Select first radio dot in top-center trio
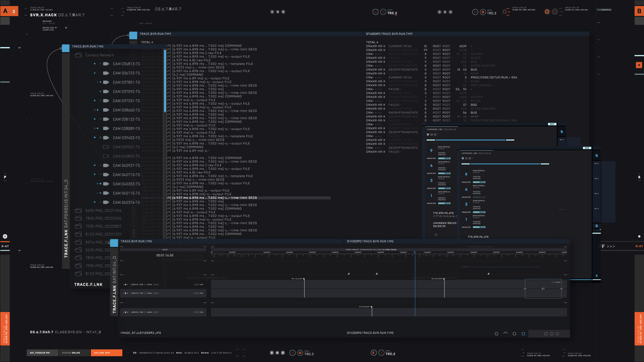The image size is (644, 362). coord(272,12)
